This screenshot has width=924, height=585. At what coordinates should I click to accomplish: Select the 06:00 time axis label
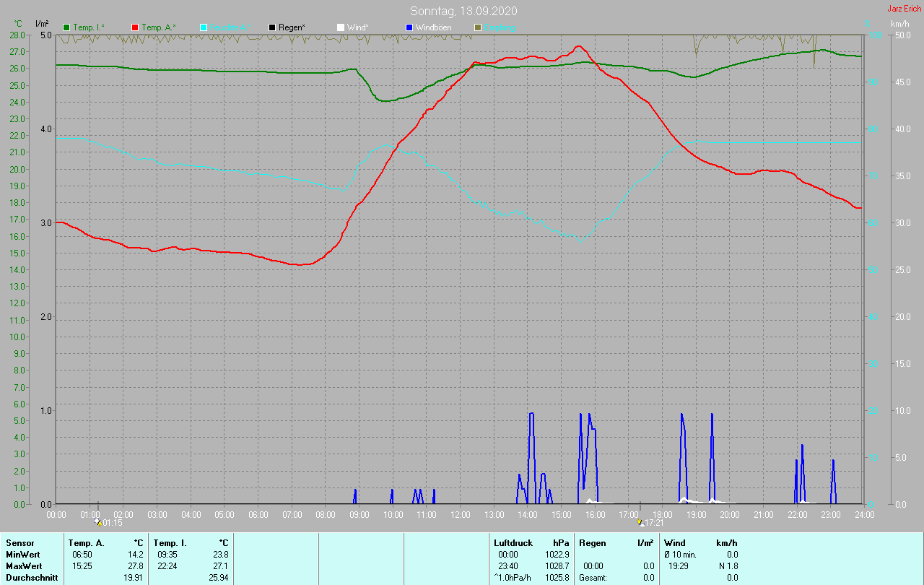click(x=258, y=515)
